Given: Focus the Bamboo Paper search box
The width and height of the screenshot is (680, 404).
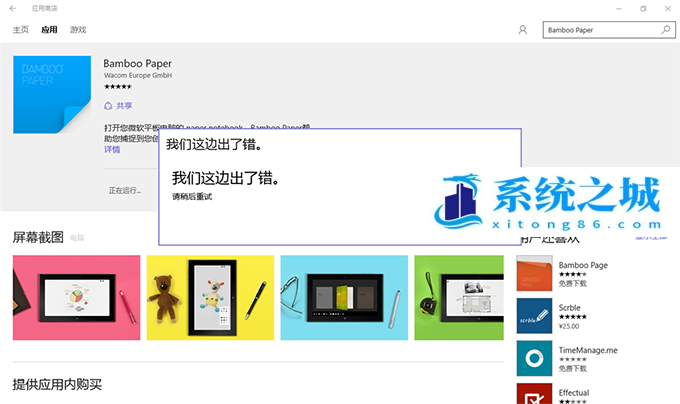Looking at the screenshot, I should coord(609,30).
